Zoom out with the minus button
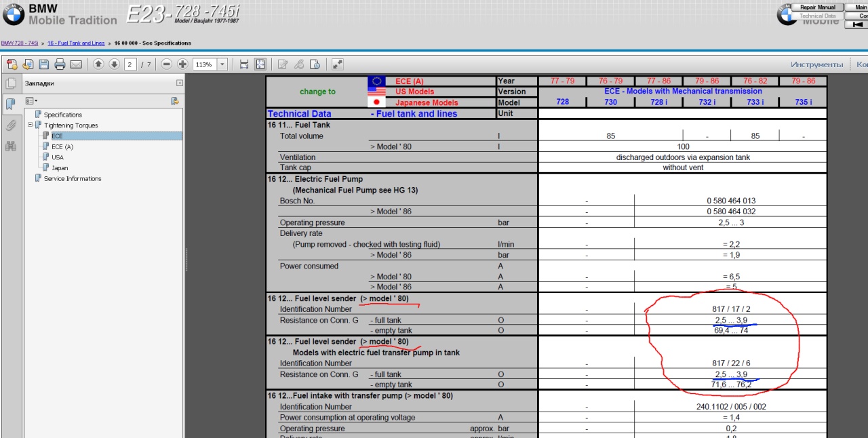 [x=166, y=64]
